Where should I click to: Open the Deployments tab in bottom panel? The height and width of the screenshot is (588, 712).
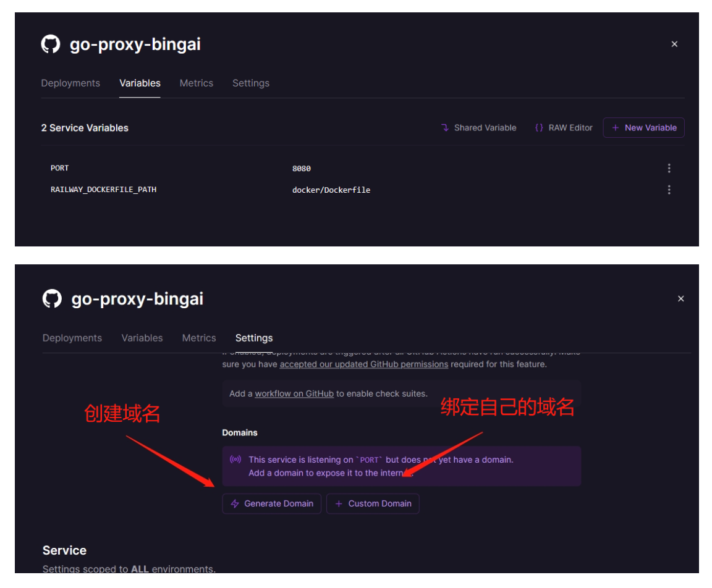(x=72, y=338)
